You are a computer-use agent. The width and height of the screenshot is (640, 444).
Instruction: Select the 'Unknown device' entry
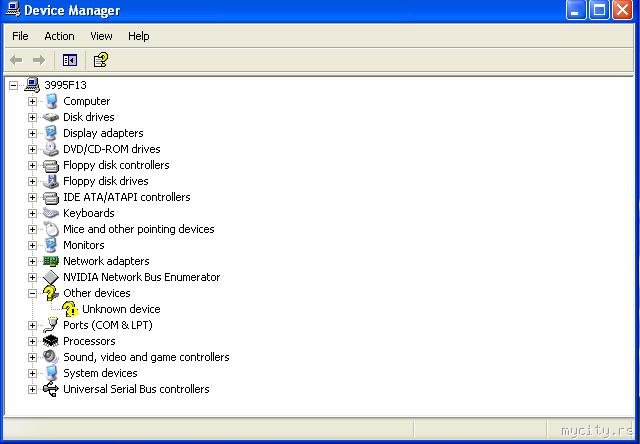(x=121, y=309)
